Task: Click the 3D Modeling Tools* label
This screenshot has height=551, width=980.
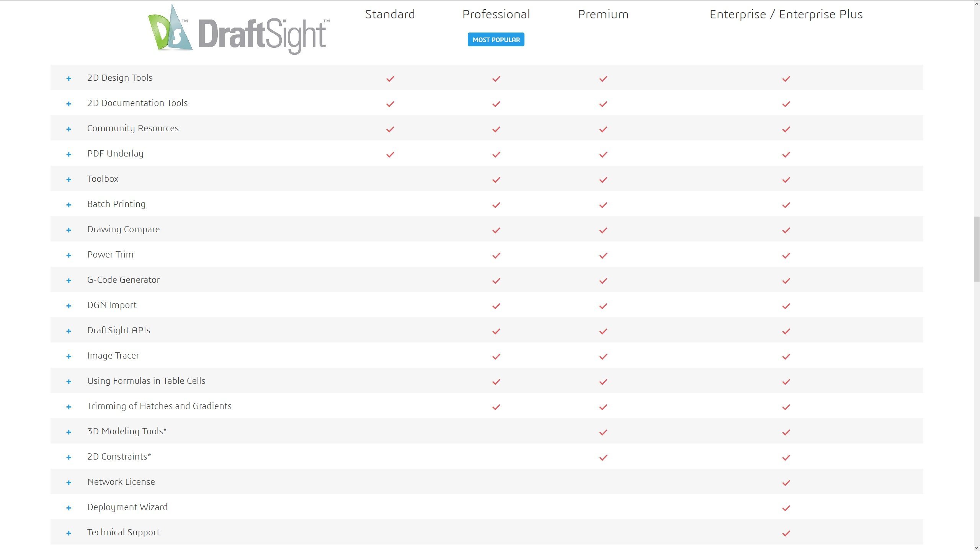Action: point(127,432)
